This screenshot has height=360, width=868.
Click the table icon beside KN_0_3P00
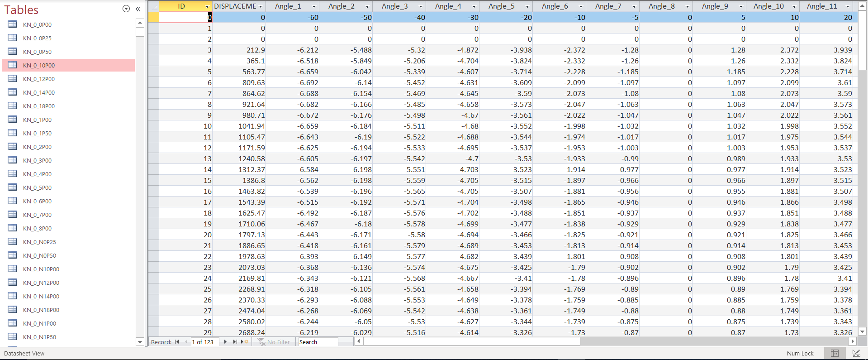[x=13, y=160]
